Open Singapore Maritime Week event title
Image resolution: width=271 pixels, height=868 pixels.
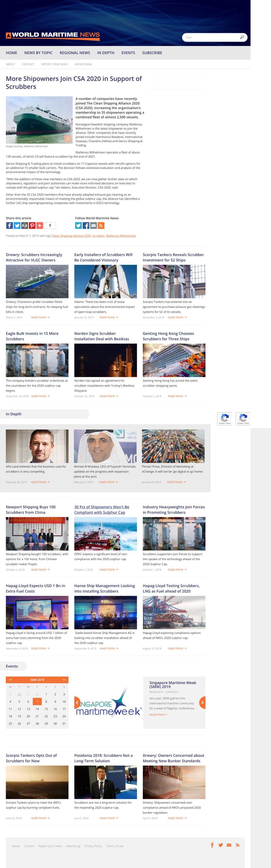click(173, 685)
